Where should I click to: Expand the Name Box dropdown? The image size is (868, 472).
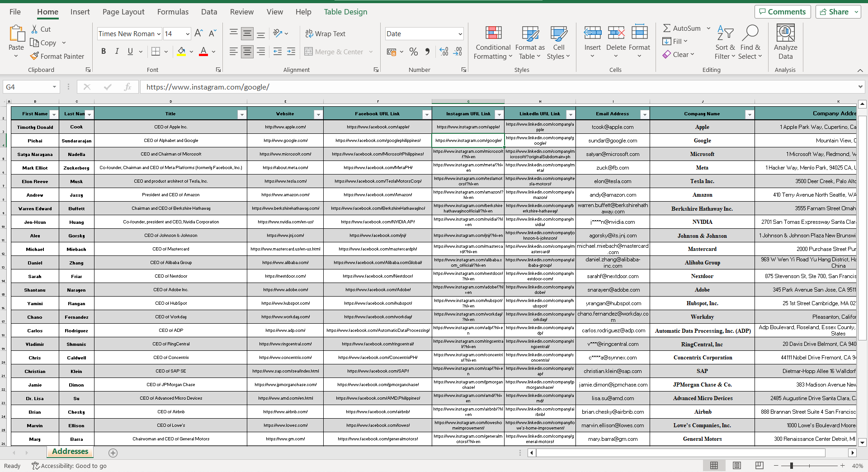click(54, 87)
